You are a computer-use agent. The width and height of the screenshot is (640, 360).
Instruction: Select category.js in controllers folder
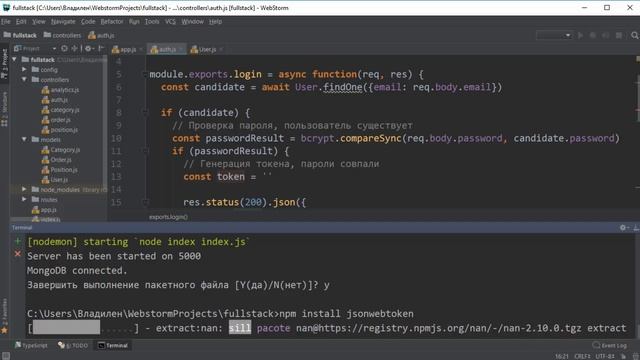(60, 110)
